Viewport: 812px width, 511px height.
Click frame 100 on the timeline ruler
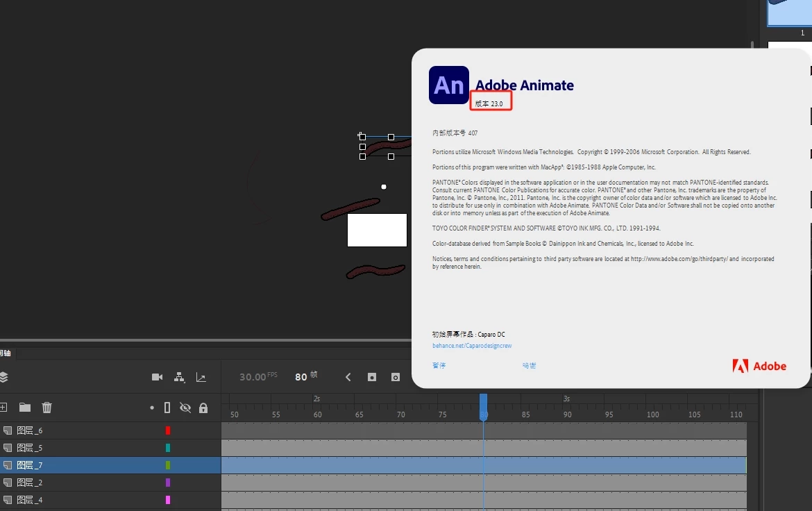tap(652, 414)
